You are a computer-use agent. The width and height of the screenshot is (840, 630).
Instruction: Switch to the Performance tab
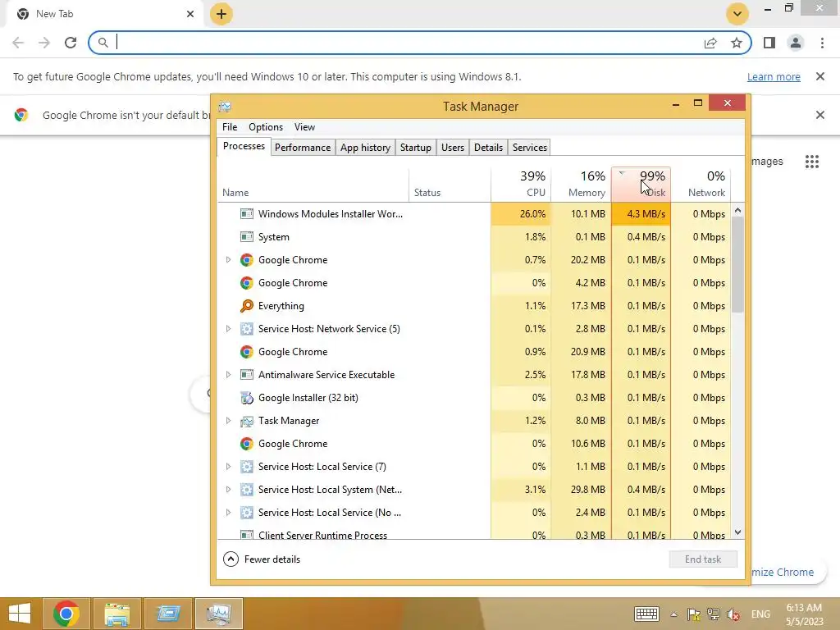(x=303, y=148)
